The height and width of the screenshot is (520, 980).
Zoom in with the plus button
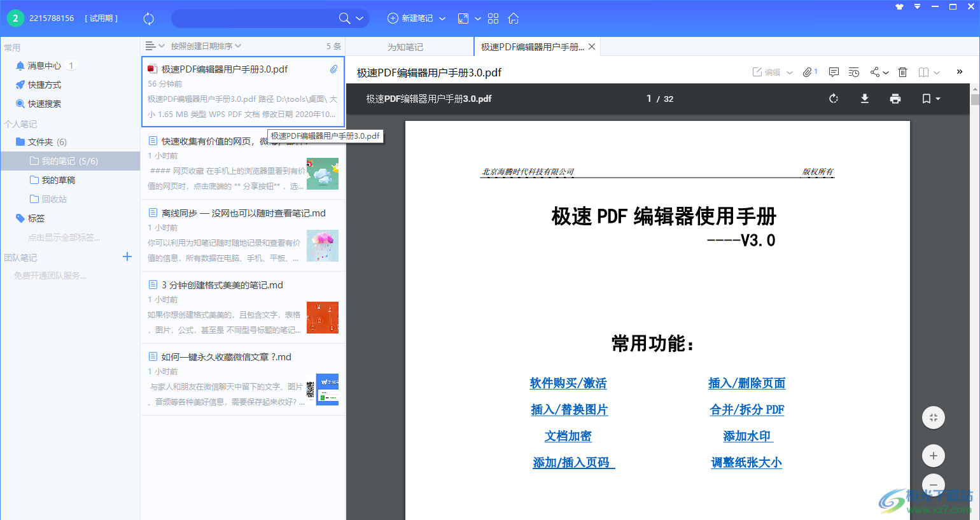click(934, 456)
